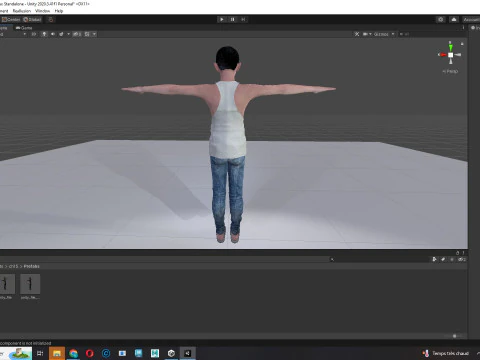Open Unity editor taskbar icon
Viewport: 480px width, 360px height.
coord(187,353)
